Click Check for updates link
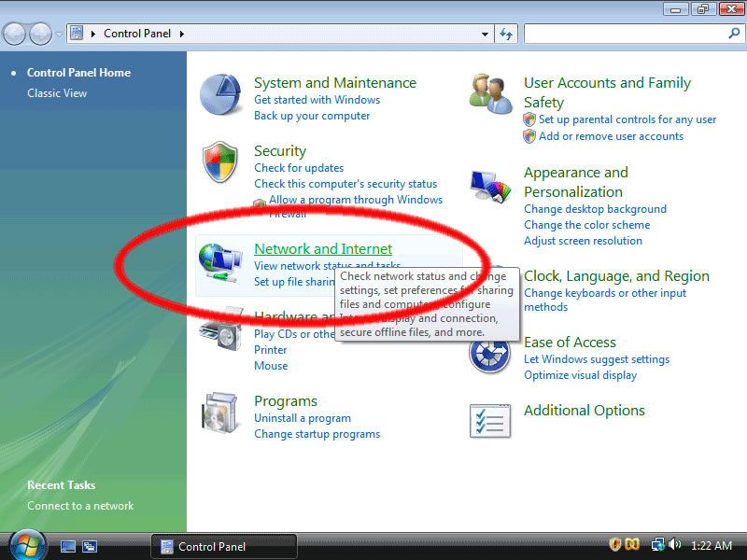747x560 pixels. point(299,168)
